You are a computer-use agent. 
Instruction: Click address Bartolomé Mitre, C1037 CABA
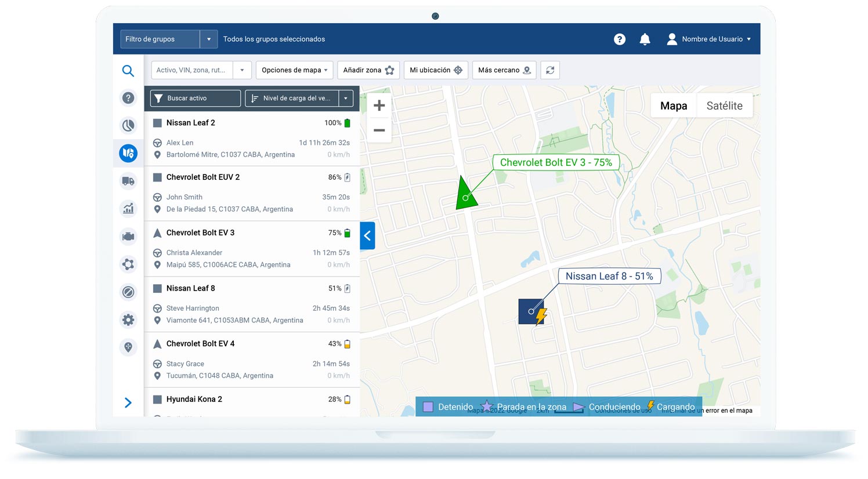coord(230,155)
